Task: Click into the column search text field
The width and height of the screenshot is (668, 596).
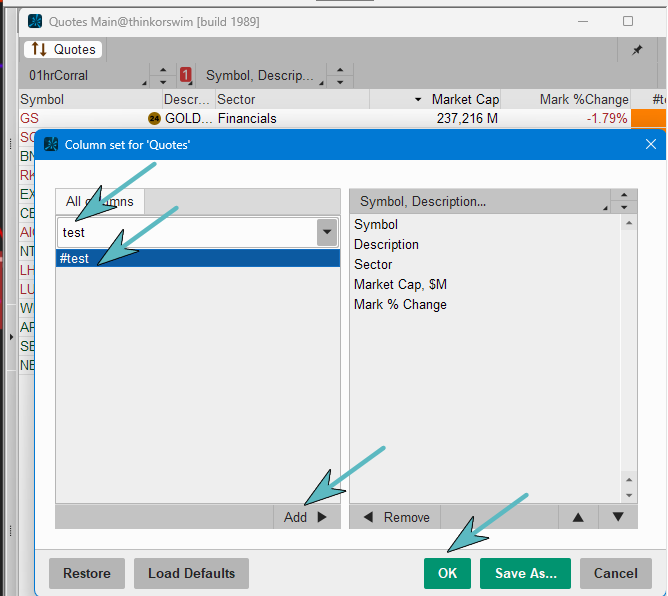Action: (x=185, y=233)
